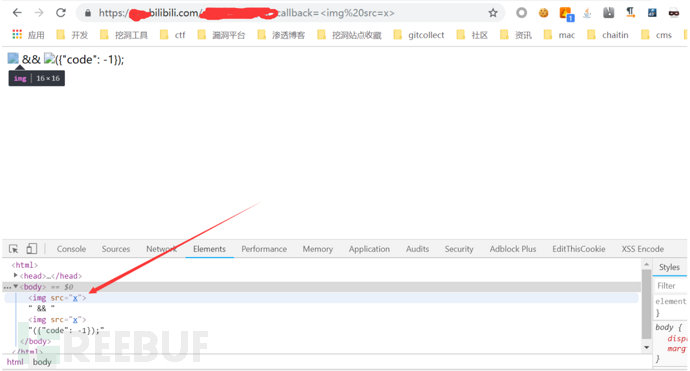
Task: Toggle the device toolbar icon in DevTools
Action: coord(32,249)
